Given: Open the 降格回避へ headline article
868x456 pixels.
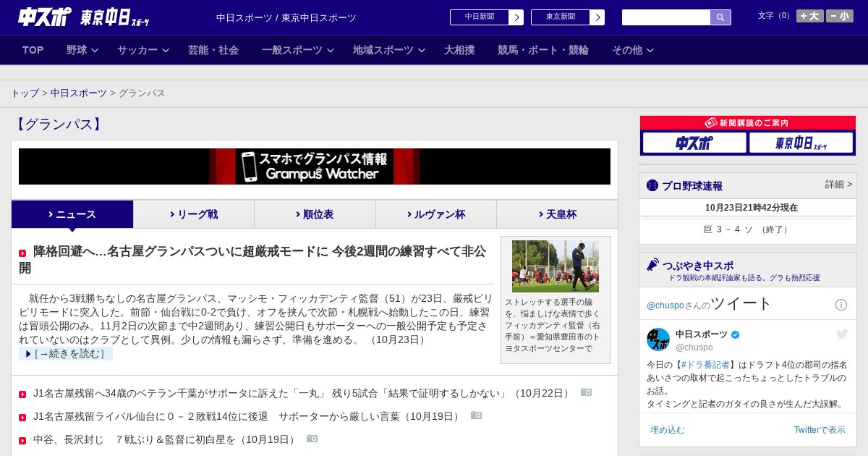Looking at the screenshot, I should tap(253, 260).
